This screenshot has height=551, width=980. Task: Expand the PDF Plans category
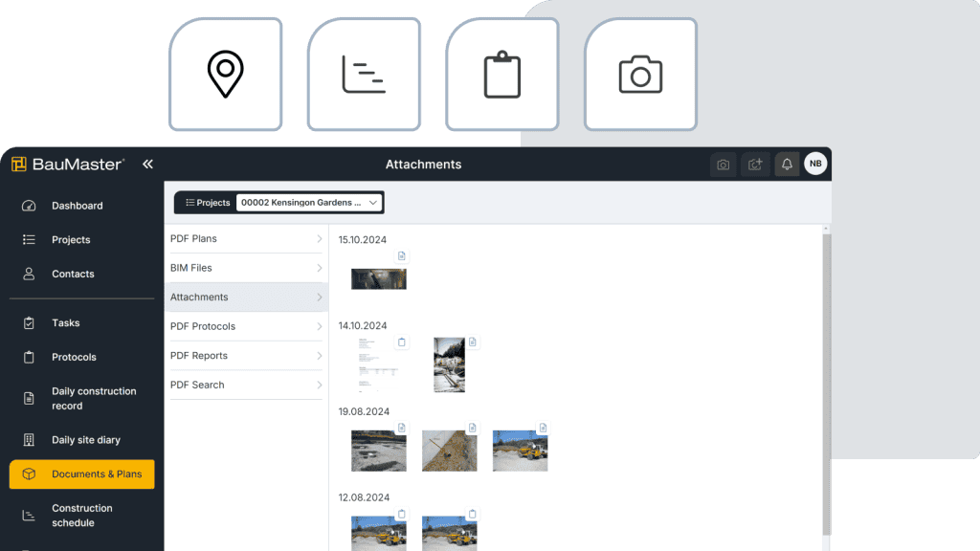click(x=245, y=238)
